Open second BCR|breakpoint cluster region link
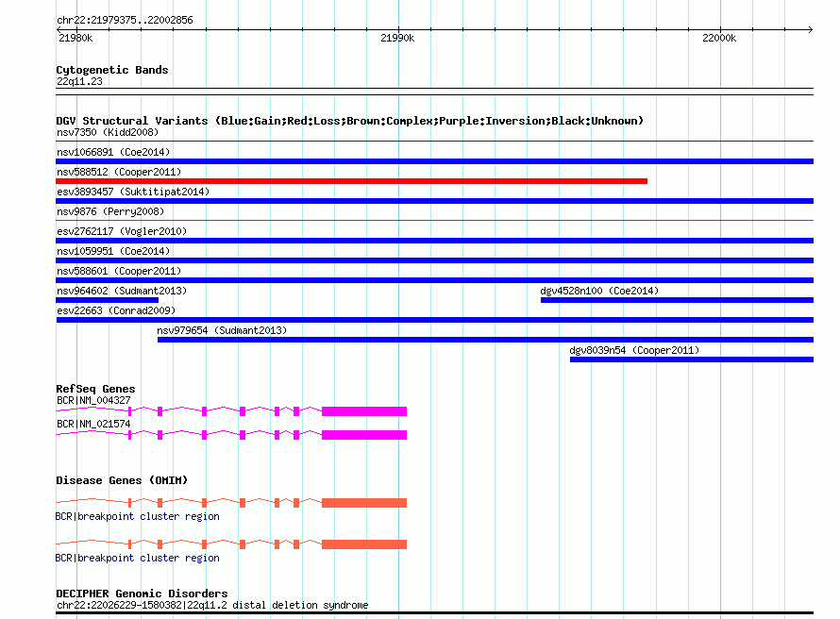This screenshot has height=619, width=840. click(137, 558)
